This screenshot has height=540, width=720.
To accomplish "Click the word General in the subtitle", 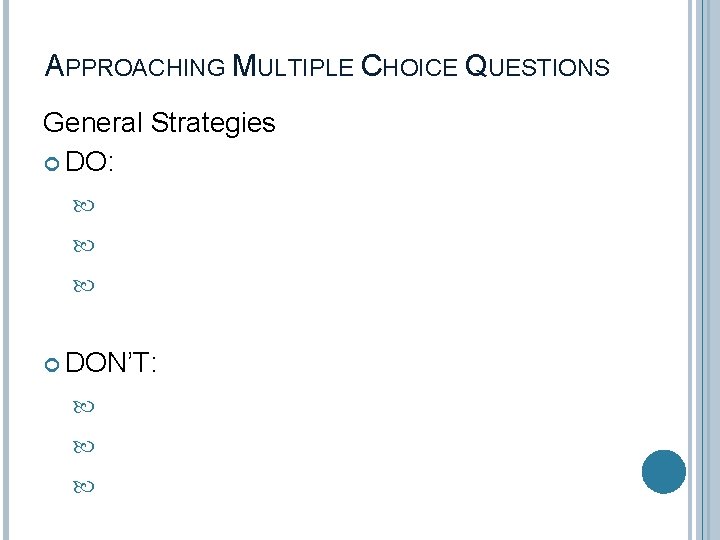I will coord(93,123).
